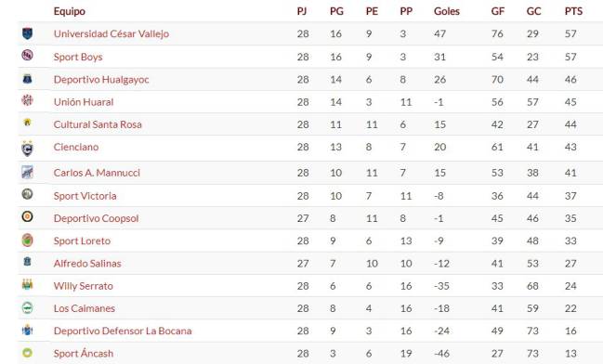Screen dimensions: 603x364
Task: Open Deportivo Defensor La Bocana link
Action: coord(123,331)
